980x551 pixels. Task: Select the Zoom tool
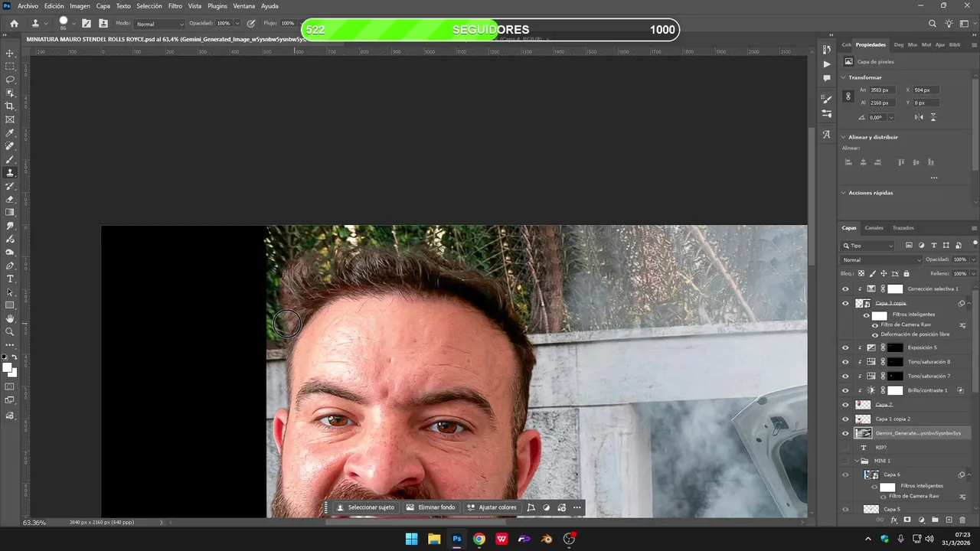click(x=10, y=332)
